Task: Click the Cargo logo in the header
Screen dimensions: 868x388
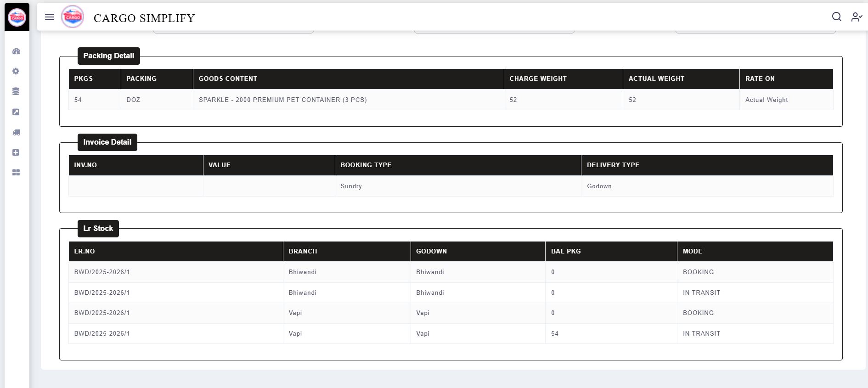Action: pyautogui.click(x=73, y=17)
